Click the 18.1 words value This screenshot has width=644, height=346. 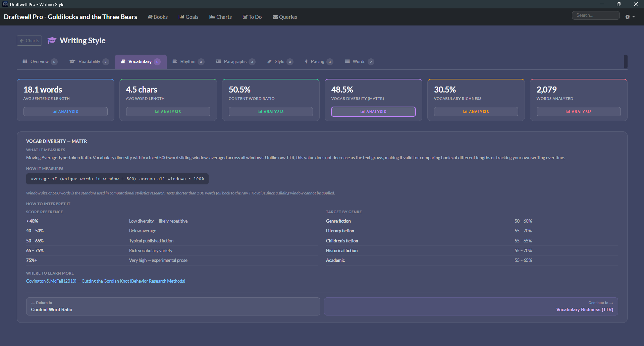(43, 90)
